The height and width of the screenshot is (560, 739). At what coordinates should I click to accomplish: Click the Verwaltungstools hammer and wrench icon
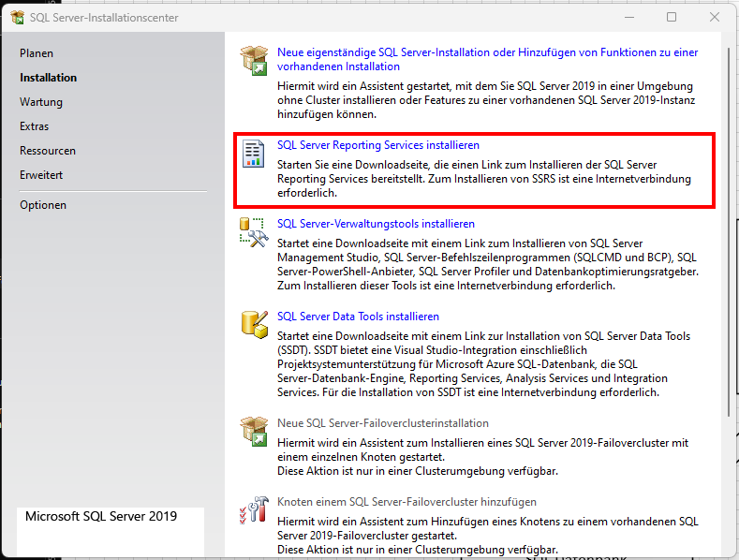point(254,232)
